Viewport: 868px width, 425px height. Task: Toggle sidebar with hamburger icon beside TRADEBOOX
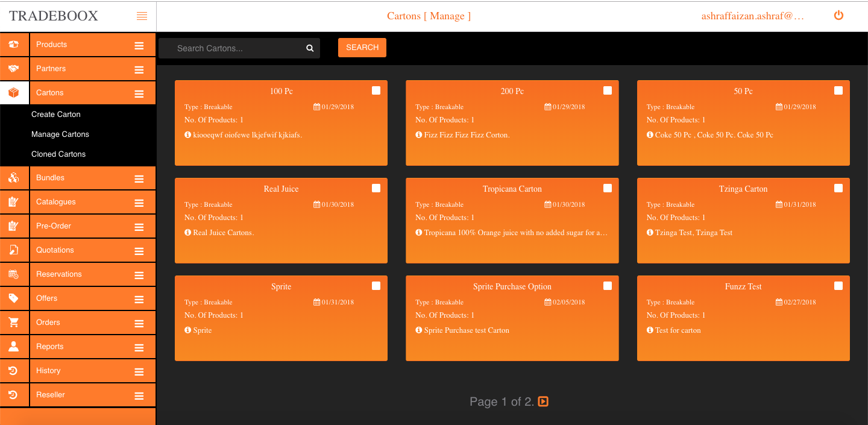coord(142,16)
